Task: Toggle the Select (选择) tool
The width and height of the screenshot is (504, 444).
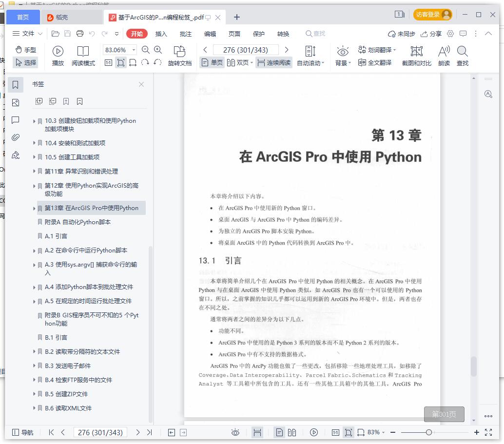Action: coord(26,62)
